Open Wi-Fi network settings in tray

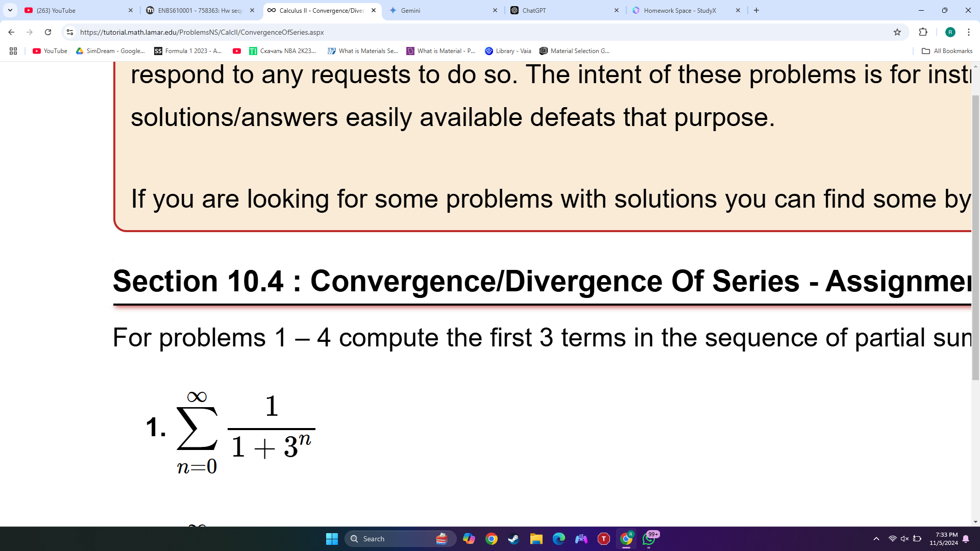[892, 539]
